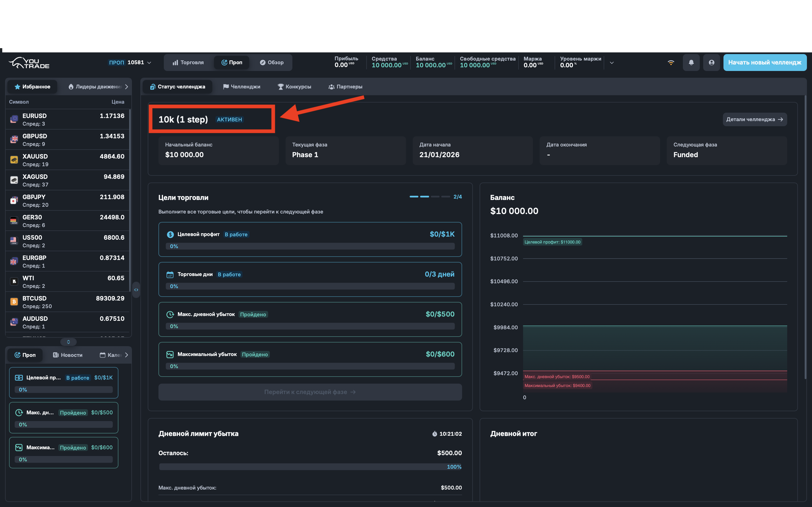
Task: Click the Bitcoin icon next to BTCUSD
Action: tap(14, 301)
